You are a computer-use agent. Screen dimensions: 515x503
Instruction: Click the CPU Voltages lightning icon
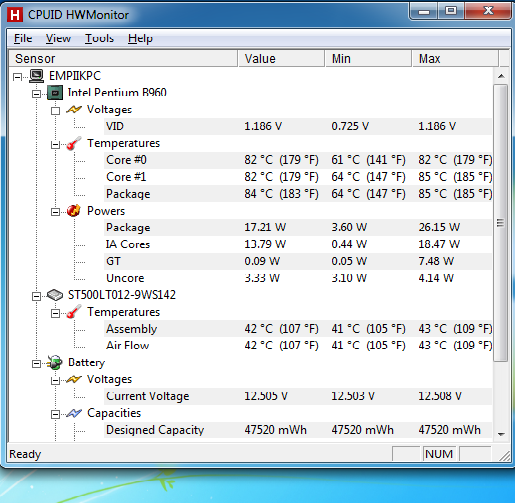click(74, 109)
